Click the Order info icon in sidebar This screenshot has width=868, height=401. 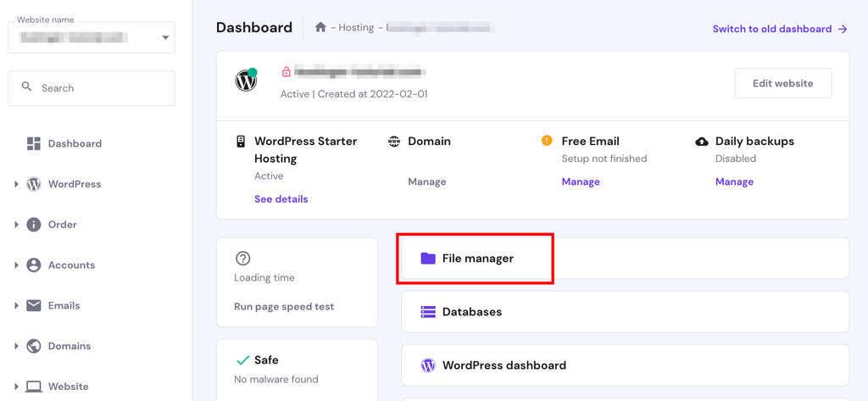tap(34, 225)
